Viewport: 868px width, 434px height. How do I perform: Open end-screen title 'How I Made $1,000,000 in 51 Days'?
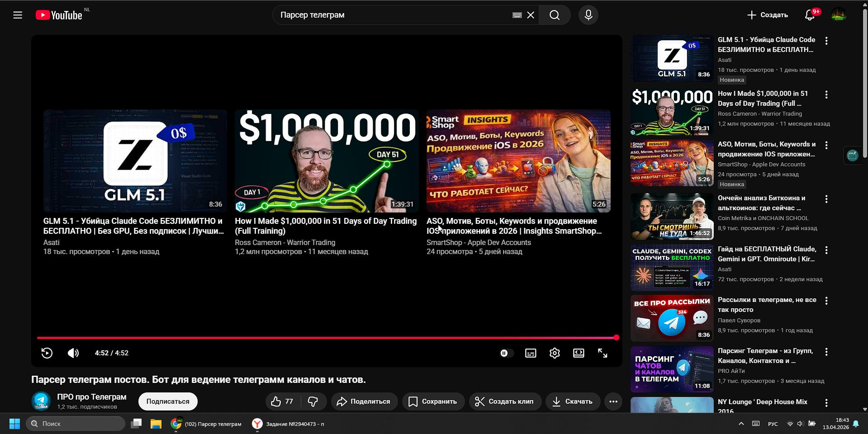(x=326, y=226)
